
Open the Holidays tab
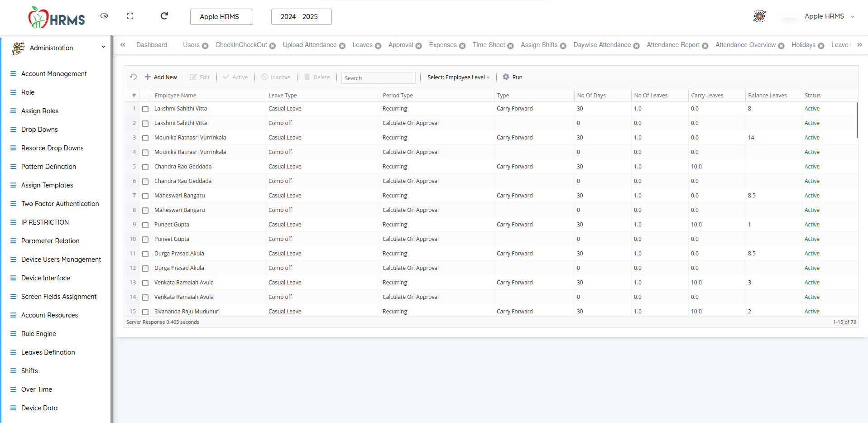803,45
